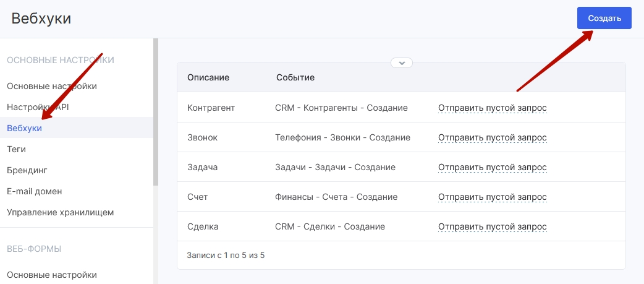Open Управление хранилищем in the sidebar
644x284 pixels.
tap(61, 212)
